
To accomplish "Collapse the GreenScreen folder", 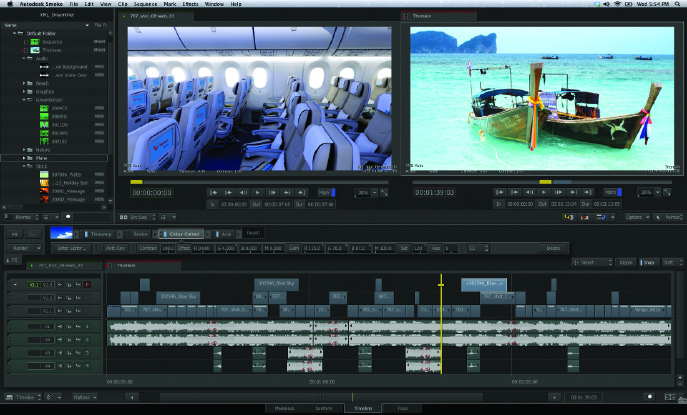I will 26,98.
